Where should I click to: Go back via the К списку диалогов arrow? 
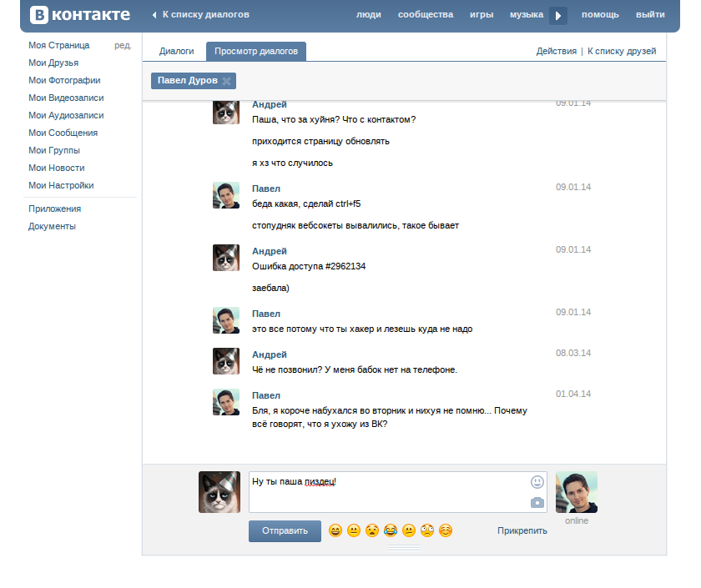(154, 15)
